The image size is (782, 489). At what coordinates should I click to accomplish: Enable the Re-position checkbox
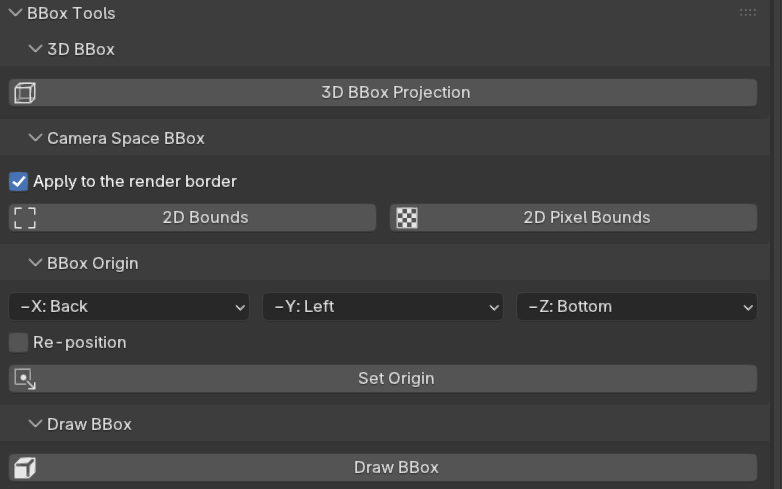[19, 343]
